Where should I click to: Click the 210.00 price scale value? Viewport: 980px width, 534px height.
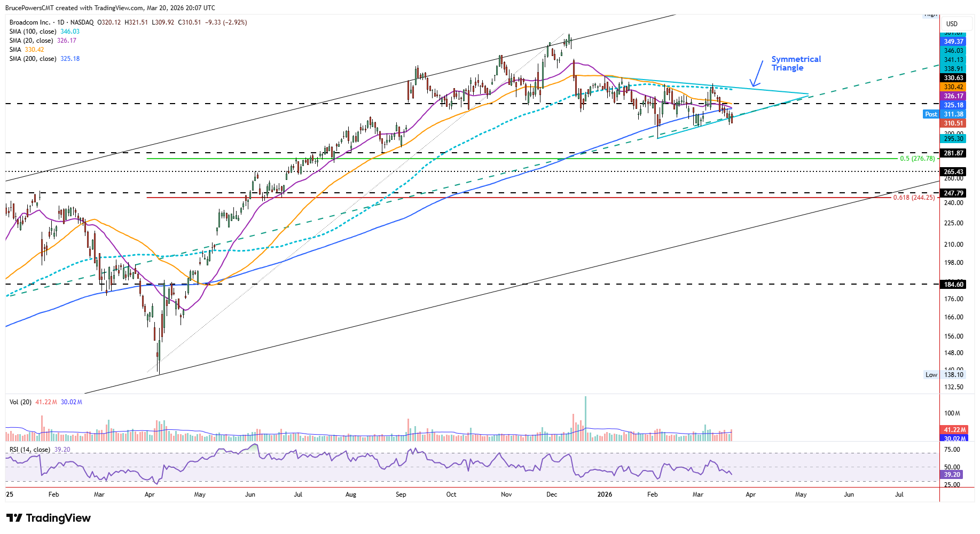pyautogui.click(x=954, y=245)
